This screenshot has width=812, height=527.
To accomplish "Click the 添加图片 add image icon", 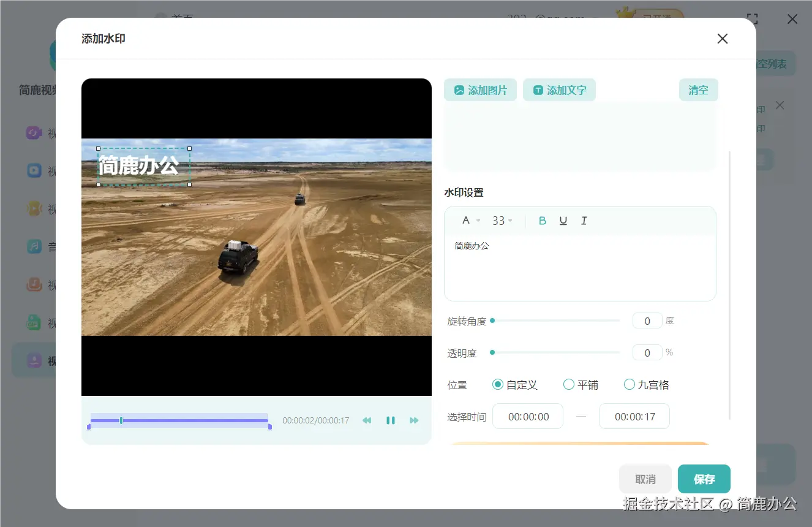I will (459, 89).
